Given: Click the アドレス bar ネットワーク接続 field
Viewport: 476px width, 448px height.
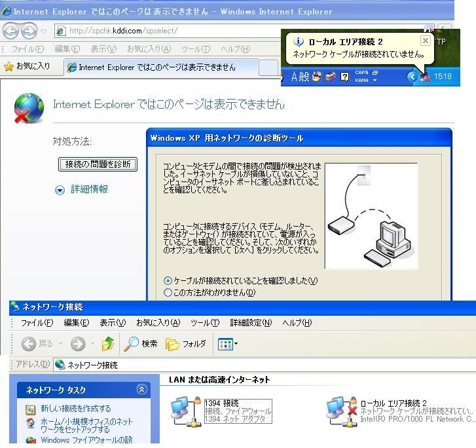Looking at the screenshot, I should [264, 365].
